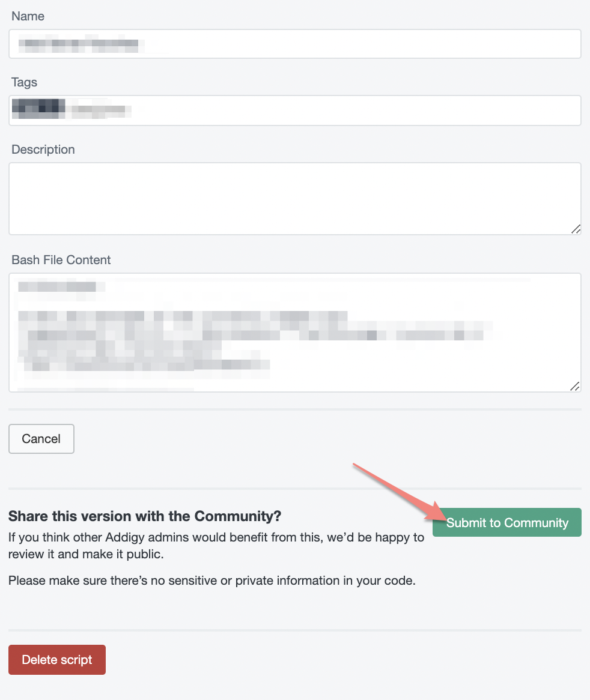Click the Description field label
590x700 pixels.
(x=43, y=149)
